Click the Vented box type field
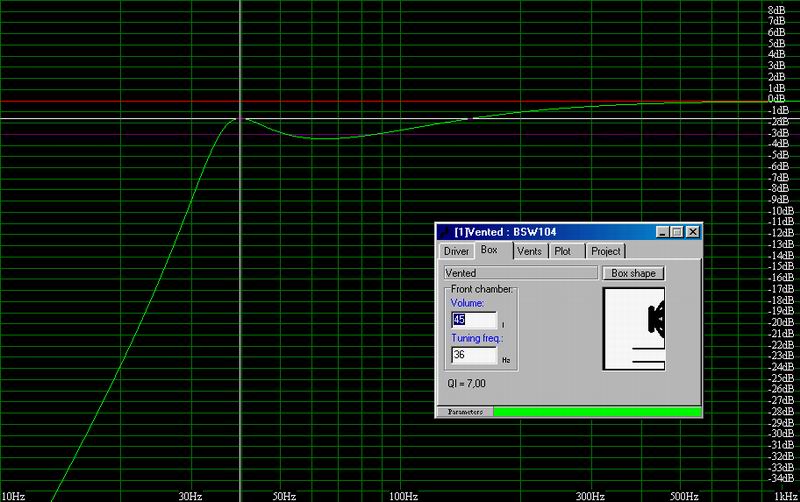800x502 pixels. (x=519, y=273)
